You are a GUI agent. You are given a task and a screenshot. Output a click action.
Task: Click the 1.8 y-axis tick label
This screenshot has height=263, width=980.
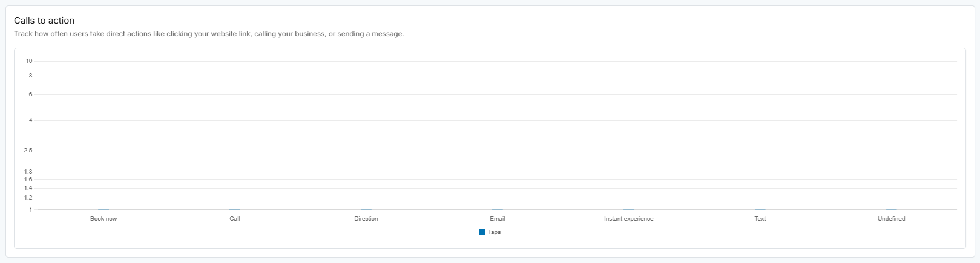(28, 172)
